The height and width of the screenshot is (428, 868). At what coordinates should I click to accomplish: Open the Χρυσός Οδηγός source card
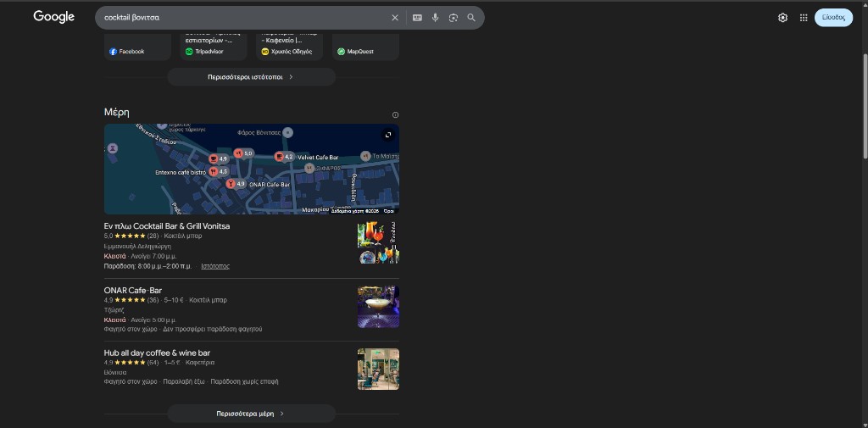coord(290,48)
